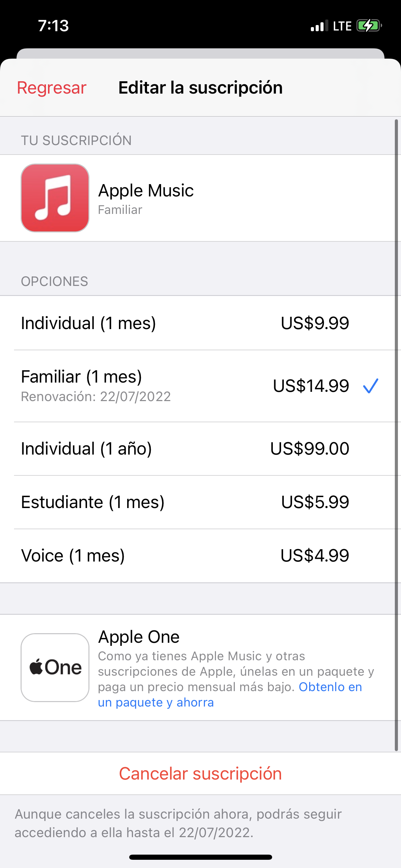
Task: Tap the blue checkmark beside US$14.99
Action: click(370, 386)
